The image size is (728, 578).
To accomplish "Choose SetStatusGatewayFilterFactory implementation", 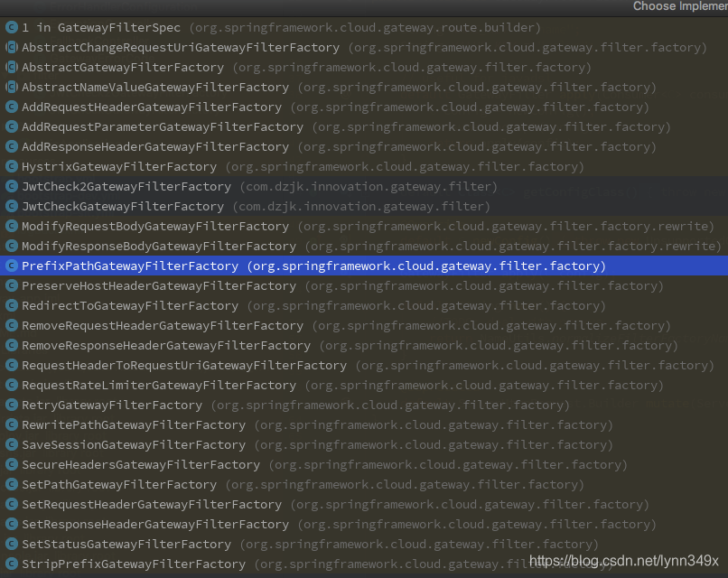I will (364, 544).
